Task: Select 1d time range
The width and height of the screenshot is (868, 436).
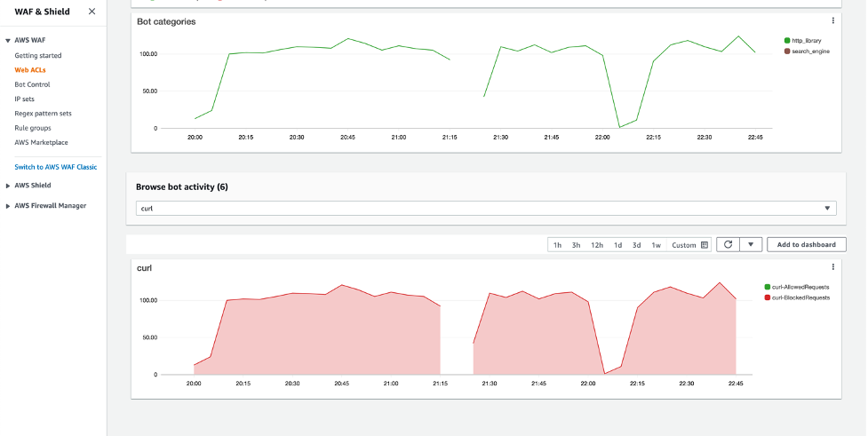Action: point(617,244)
